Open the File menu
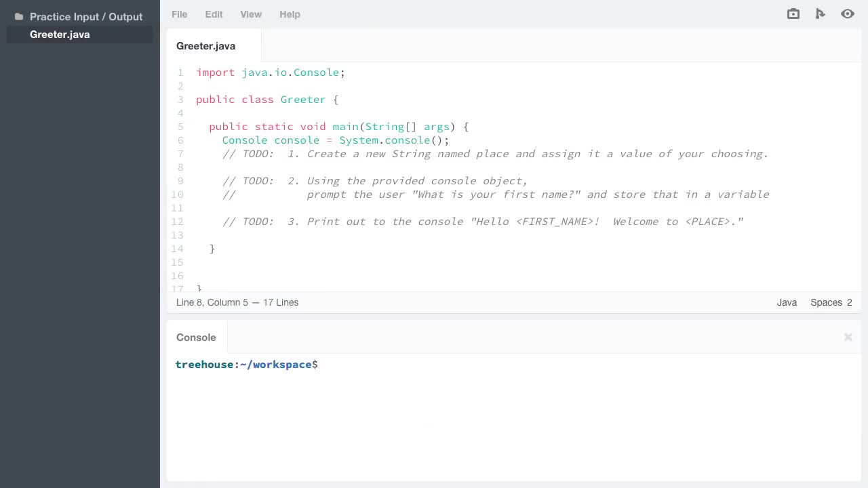The height and width of the screenshot is (488, 868). [x=179, y=14]
